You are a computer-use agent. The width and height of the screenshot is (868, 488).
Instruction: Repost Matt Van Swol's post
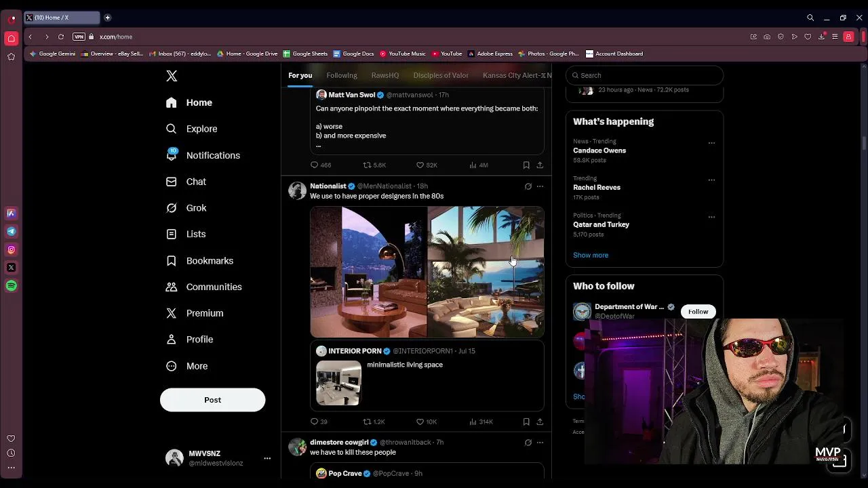[x=374, y=165]
